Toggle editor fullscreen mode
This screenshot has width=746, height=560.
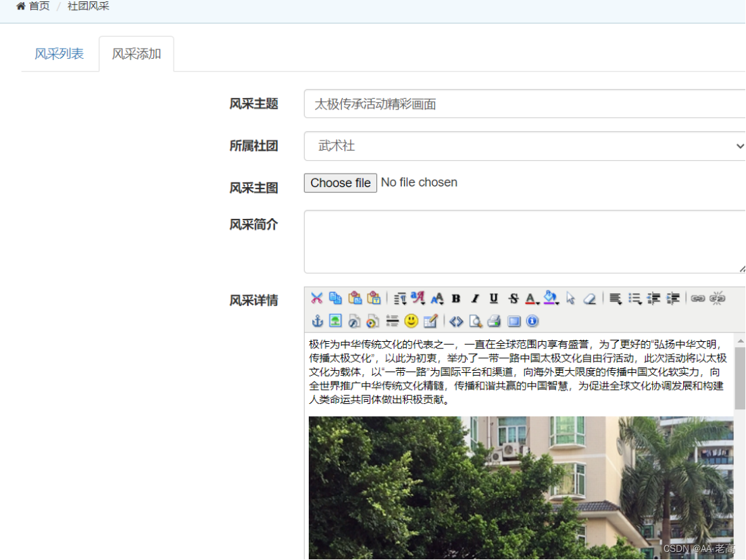pyautogui.click(x=514, y=321)
